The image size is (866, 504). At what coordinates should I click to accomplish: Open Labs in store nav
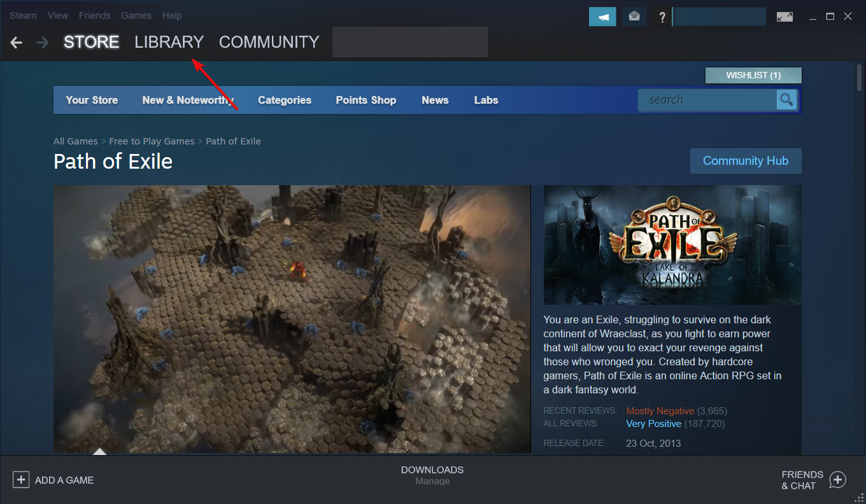(486, 100)
